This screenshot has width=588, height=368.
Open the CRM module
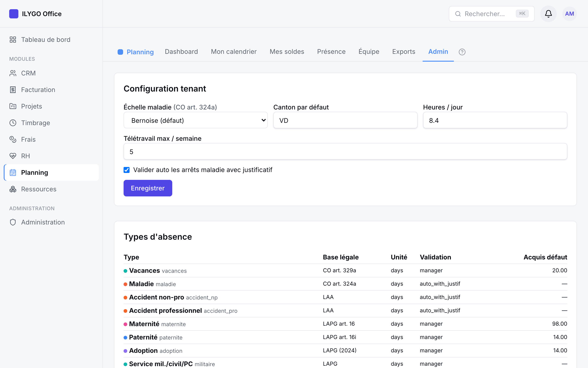point(51,73)
